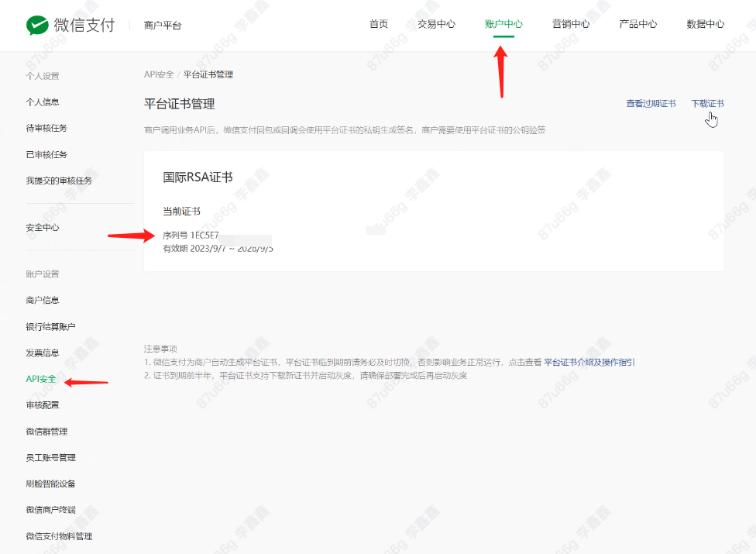Open 员工账号管理 in the sidebar
The image size is (756, 554).
coord(50,457)
